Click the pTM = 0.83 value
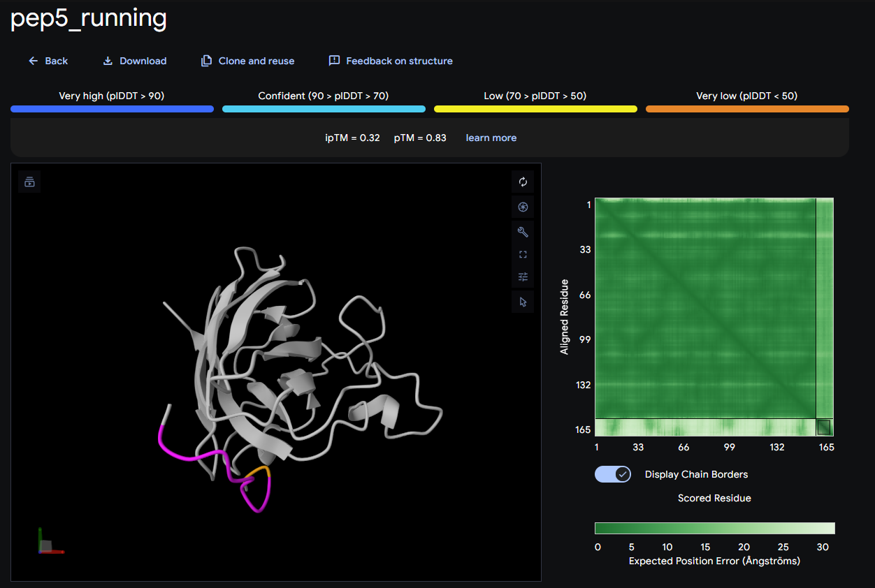This screenshot has width=875, height=588. coord(420,138)
